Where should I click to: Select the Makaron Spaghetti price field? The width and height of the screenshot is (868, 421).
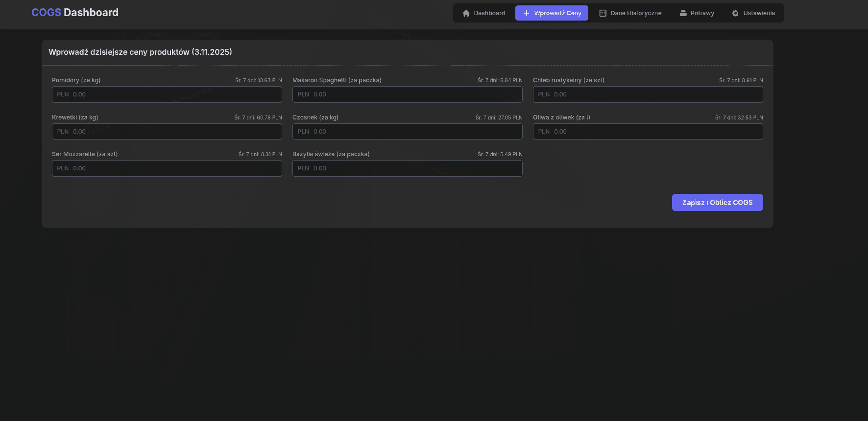tap(407, 94)
